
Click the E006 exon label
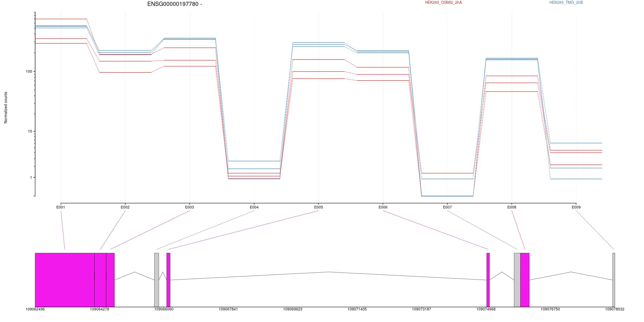click(383, 207)
